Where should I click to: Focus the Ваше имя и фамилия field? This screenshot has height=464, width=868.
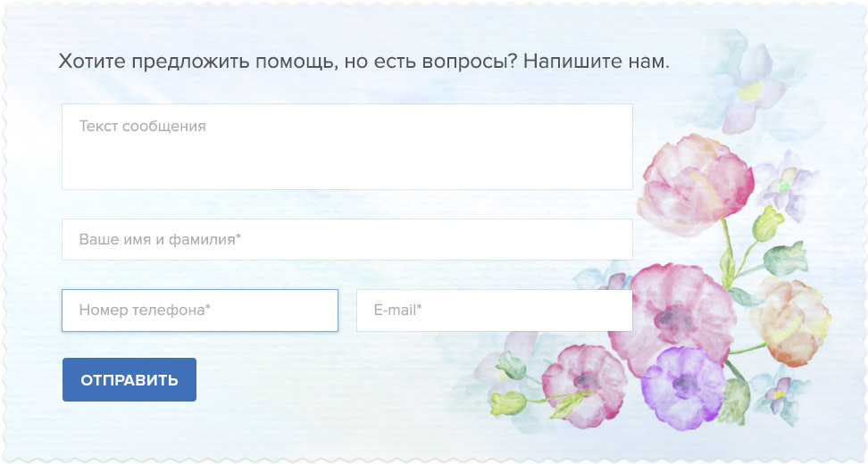pyautogui.click(x=347, y=239)
